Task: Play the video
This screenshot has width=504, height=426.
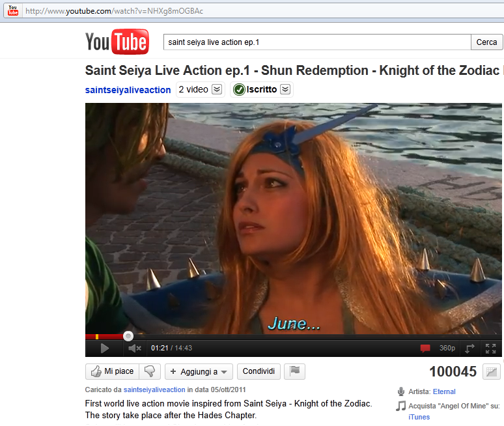Action: [104, 348]
